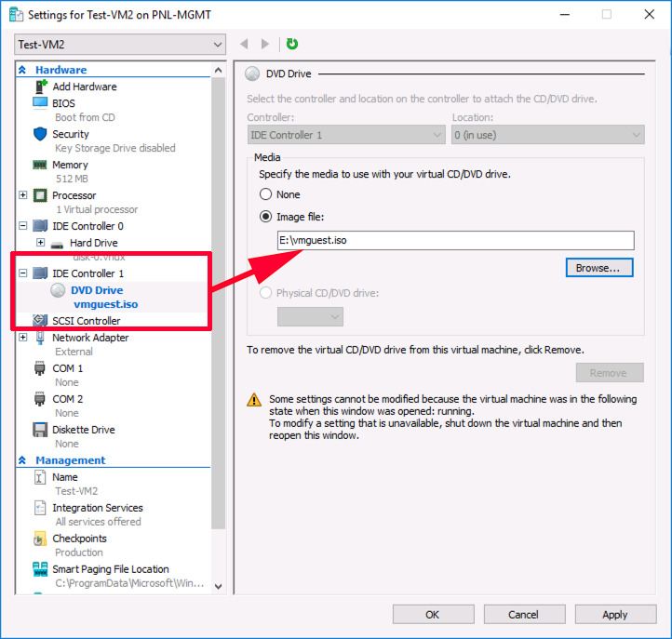The height and width of the screenshot is (639, 672).
Task: Click the DVD Drive disc icon in tree
Action: tap(58, 290)
